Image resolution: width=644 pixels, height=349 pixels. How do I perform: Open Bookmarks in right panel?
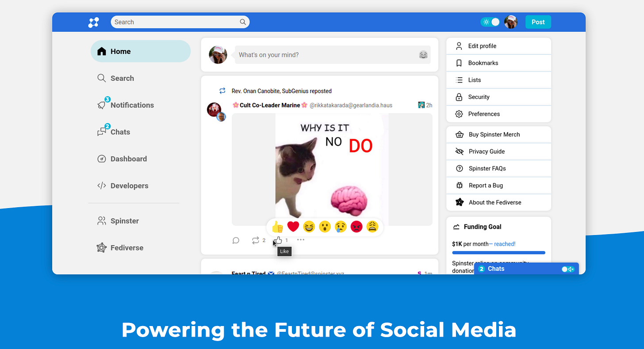click(x=498, y=63)
